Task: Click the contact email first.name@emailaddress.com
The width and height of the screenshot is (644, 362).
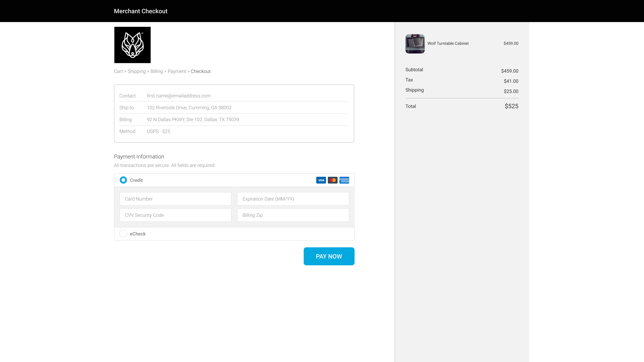Action: pyautogui.click(x=179, y=96)
